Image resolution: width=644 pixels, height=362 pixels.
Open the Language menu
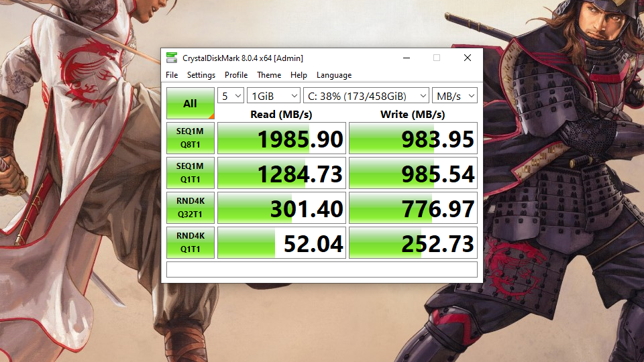334,75
